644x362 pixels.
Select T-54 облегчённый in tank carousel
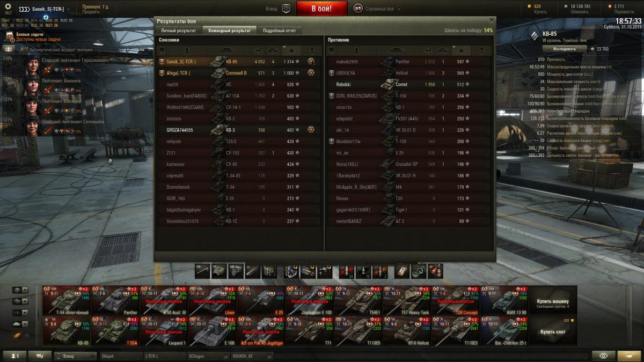click(67, 300)
